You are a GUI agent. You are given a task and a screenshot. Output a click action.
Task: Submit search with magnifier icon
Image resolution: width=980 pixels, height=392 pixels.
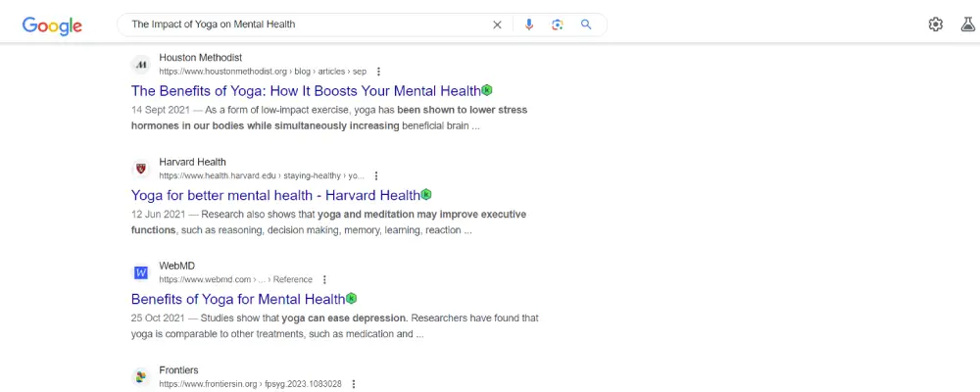coord(586,25)
